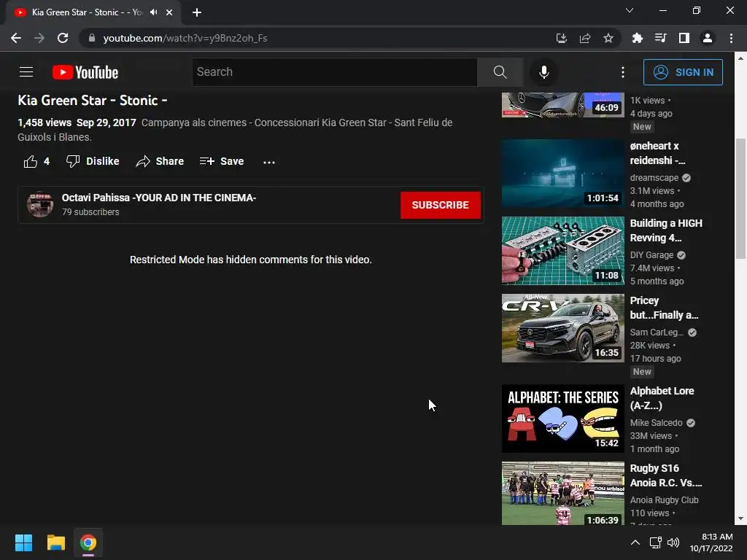This screenshot has width=747, height=560.
Task: Go to YouTube home via logo
Action: coord(85,72)
